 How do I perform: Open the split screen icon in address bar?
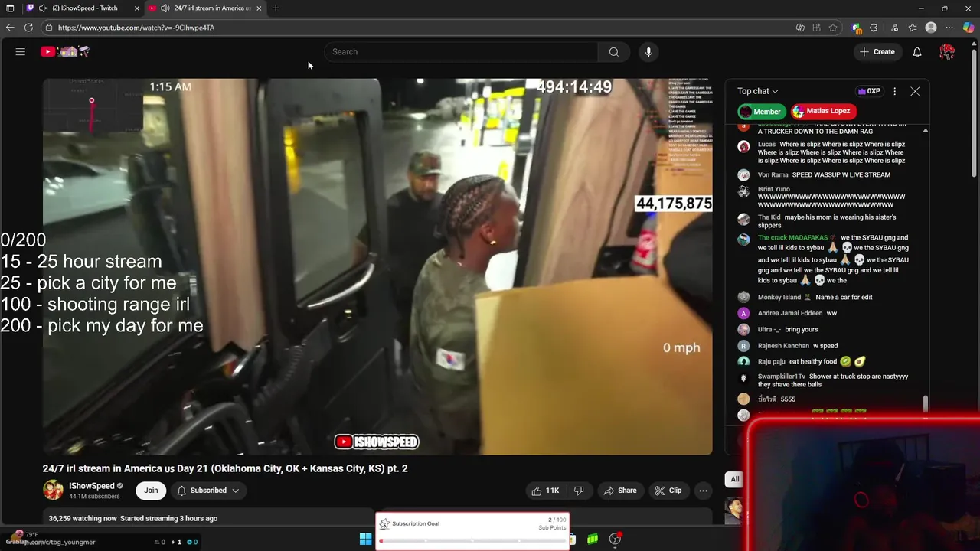[x=816, y=28]
